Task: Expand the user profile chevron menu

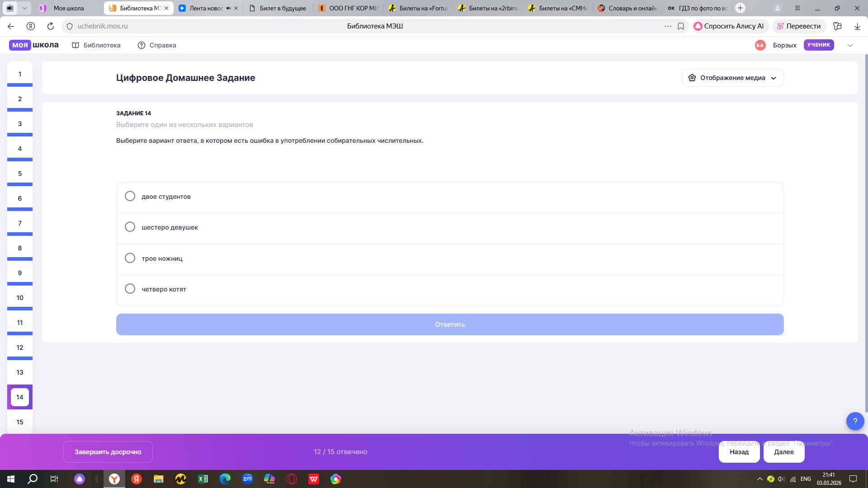Action: [x=850, y=45]
